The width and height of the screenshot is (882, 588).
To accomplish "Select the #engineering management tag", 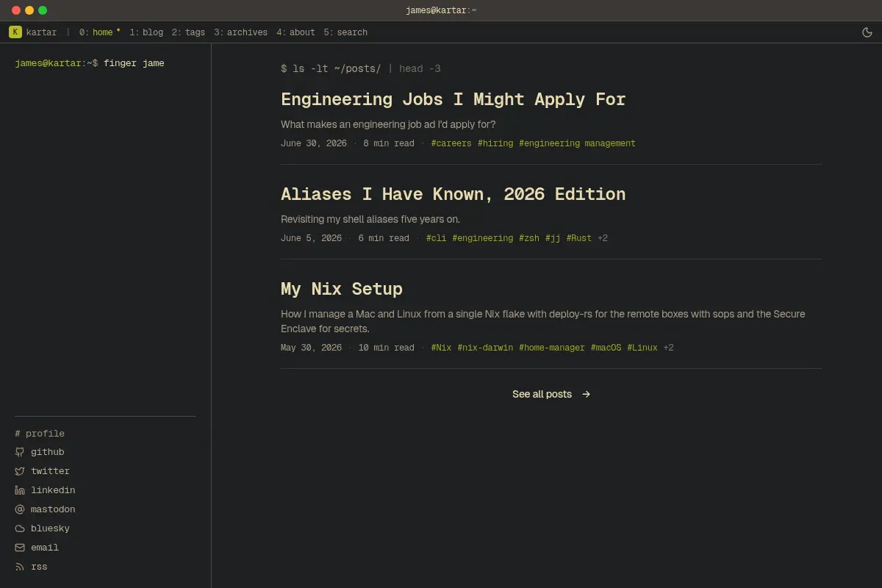I will point(577,143).
